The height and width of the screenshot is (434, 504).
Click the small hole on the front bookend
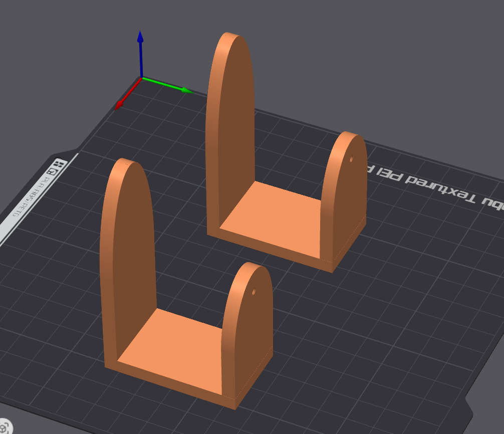coord(254,292)
